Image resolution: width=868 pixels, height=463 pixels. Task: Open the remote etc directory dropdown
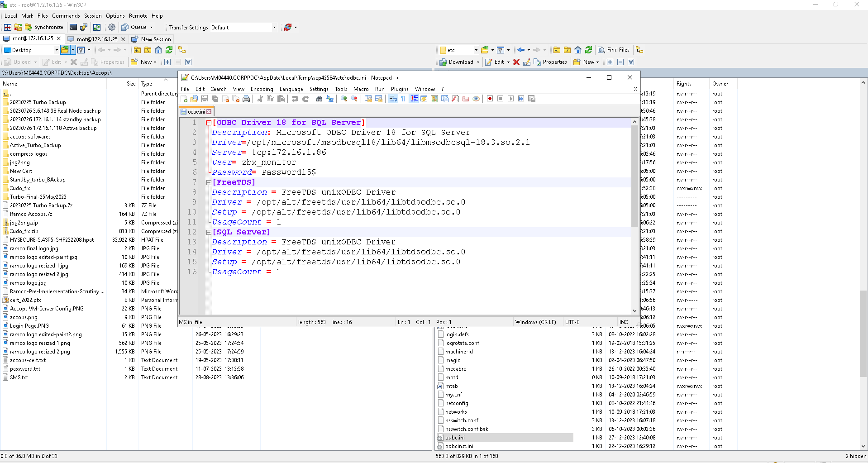point(476,50)
